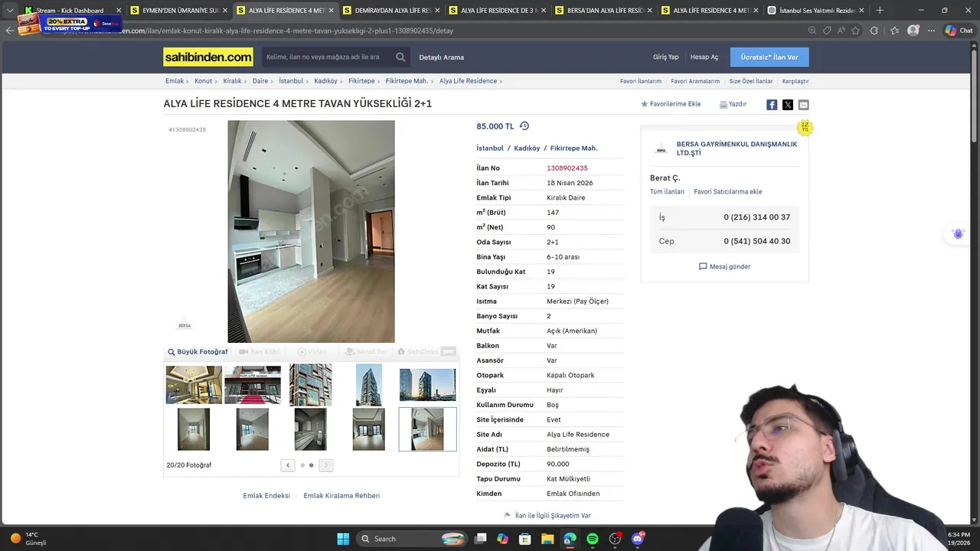Click the browser back arrow
Image resolution: width=980 pixels, height=551 pixels.
click(10, 31)
